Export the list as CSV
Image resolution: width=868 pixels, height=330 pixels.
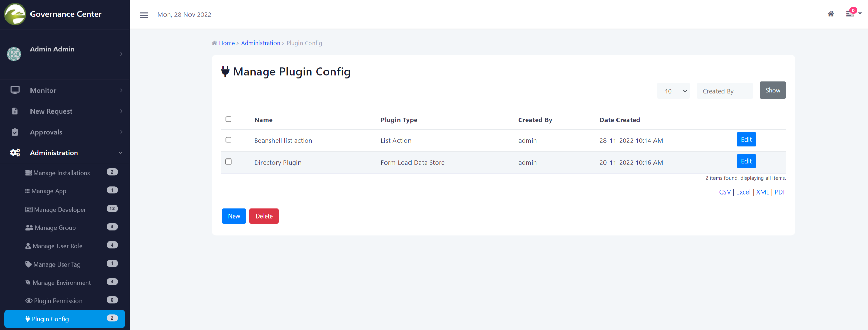click(724, 192)
